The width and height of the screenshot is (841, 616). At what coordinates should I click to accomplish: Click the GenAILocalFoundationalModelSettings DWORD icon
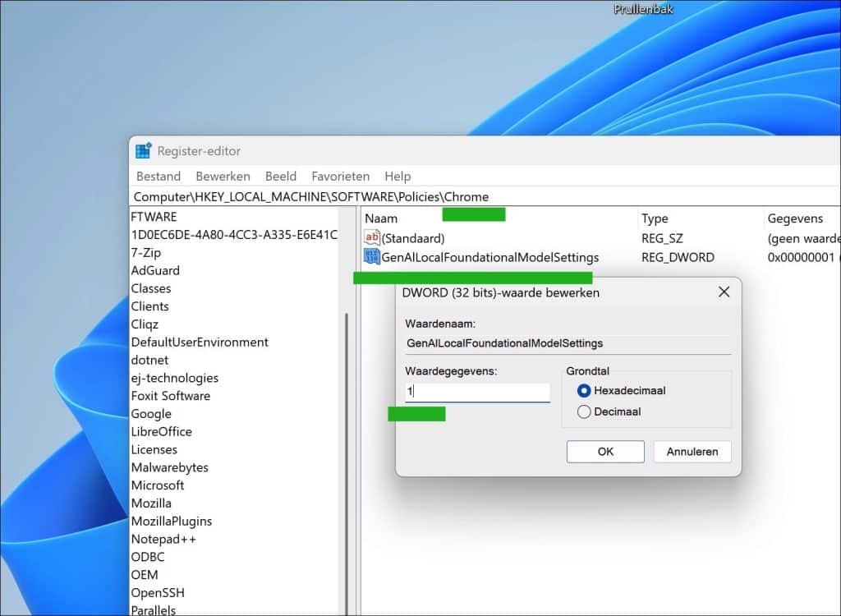coord(372,256)
